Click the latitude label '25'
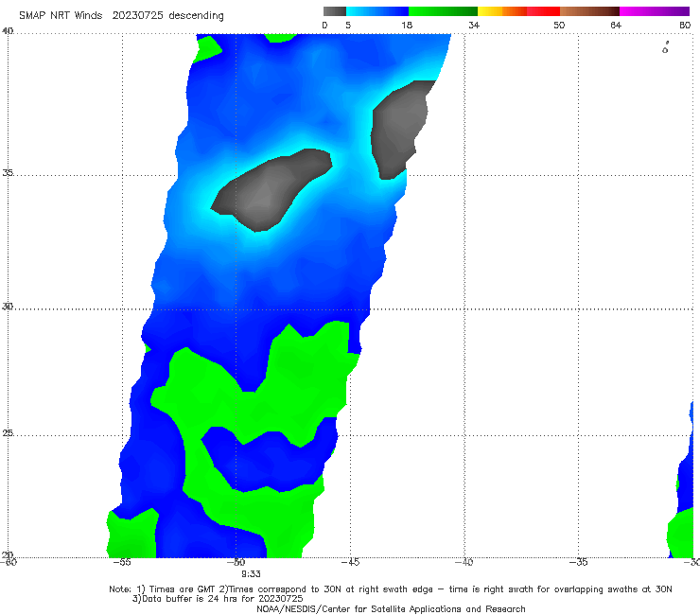700x615 pixels. click(8, 432)
